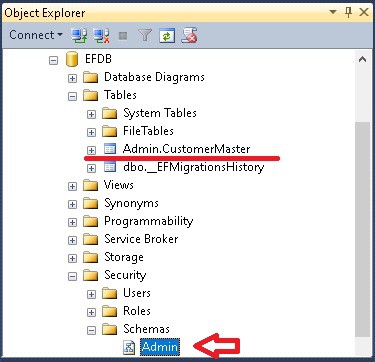Click the Connect Object Explorer icon
The width and height of the screenshot is (375, 362).
[x=79, y=35]
